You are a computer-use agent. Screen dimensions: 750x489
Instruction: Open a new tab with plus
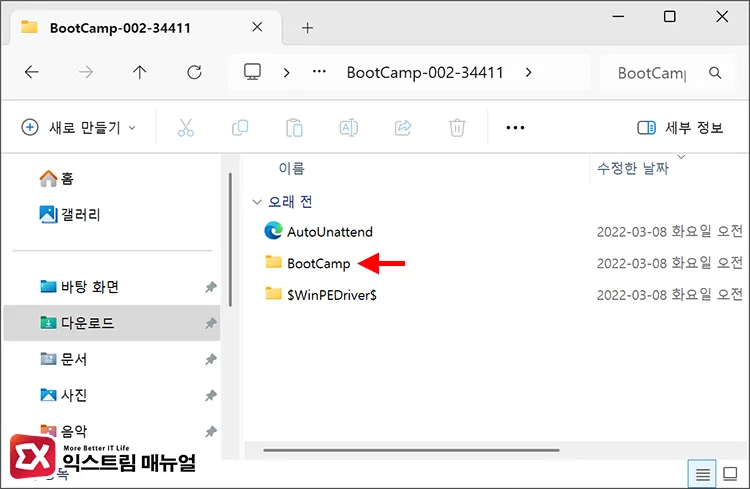[x=308, y=28]
